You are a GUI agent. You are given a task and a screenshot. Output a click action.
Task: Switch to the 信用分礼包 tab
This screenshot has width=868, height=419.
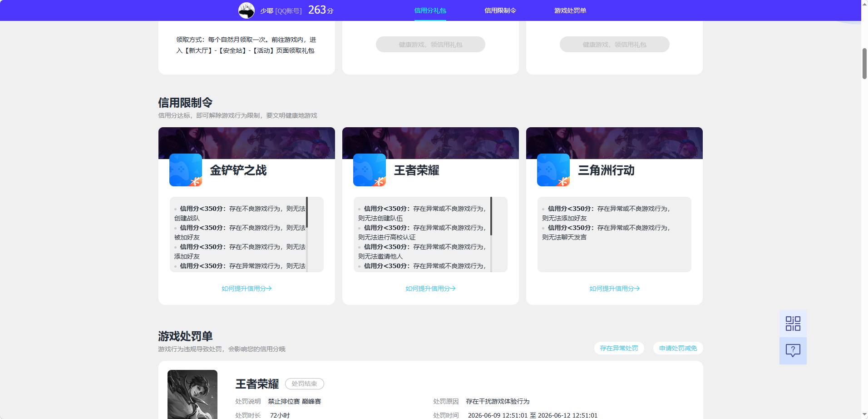(x=430, y=10)
